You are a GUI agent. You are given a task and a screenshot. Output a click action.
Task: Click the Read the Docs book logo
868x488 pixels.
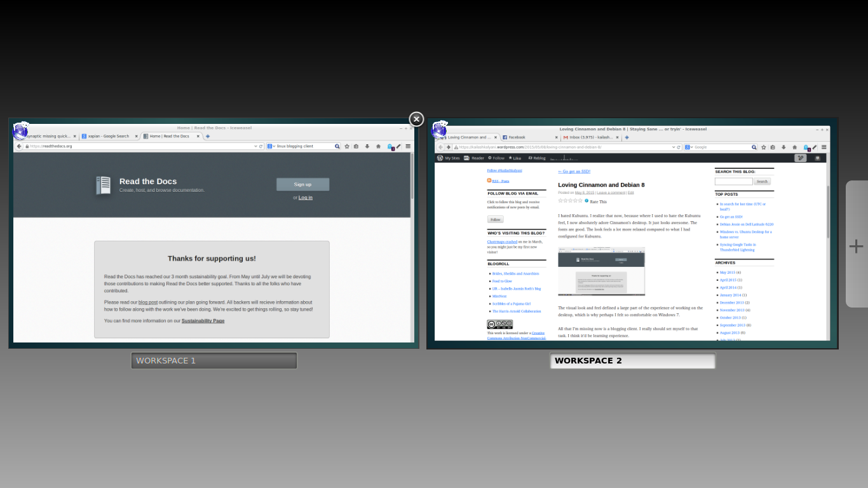103,185
